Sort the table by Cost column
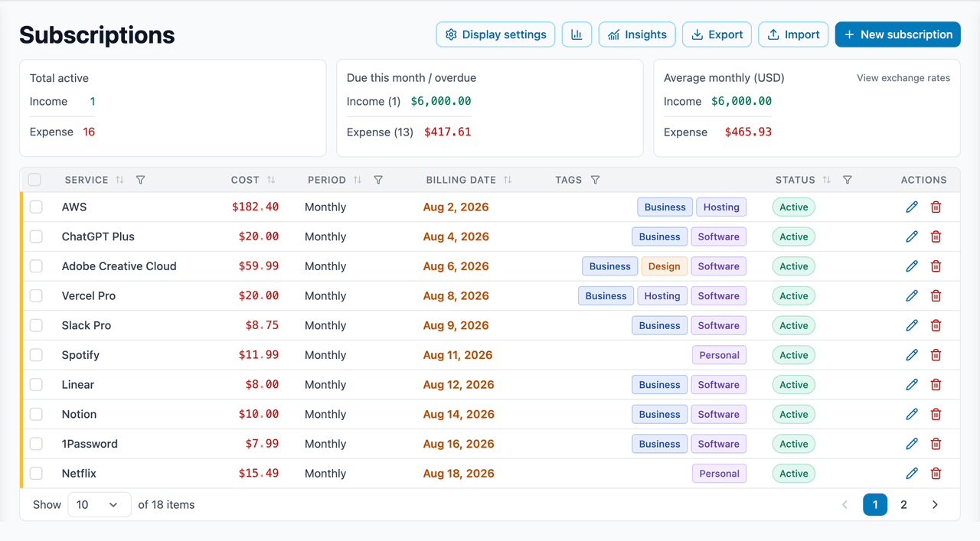The image size is (980, 541). (x=271, y=180)
